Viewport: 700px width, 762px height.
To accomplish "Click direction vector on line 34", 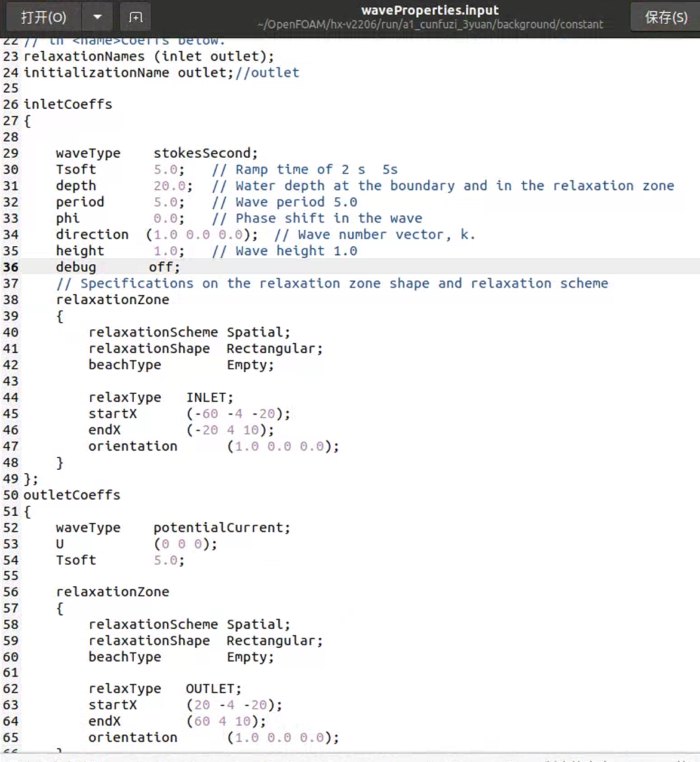I will click(x=202, y=234).
